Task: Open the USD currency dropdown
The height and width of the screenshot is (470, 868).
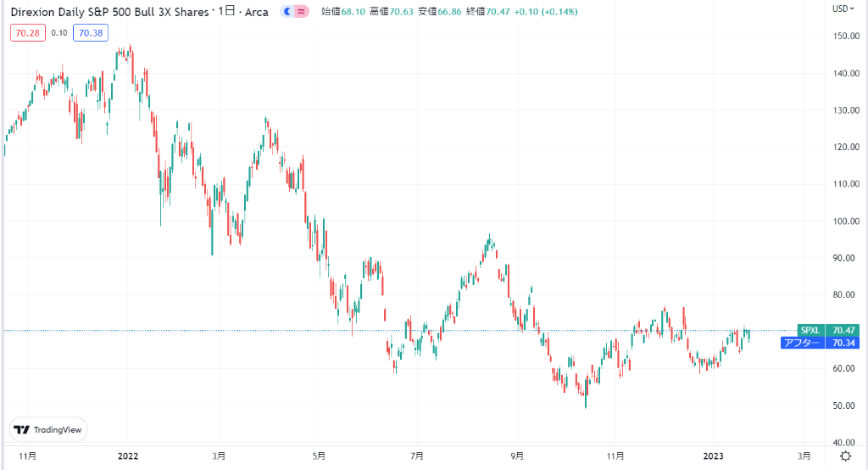Action: tap(843, 8)
